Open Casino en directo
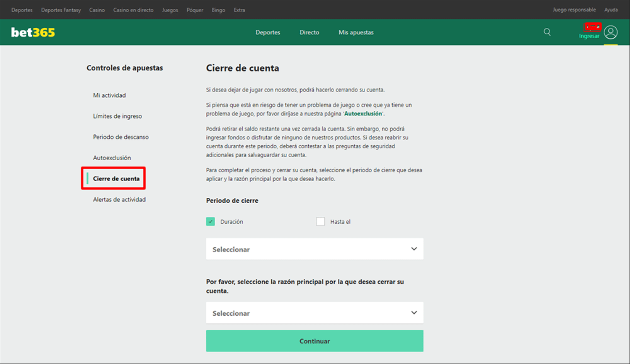Screen dimensions: 630x364 134,10
